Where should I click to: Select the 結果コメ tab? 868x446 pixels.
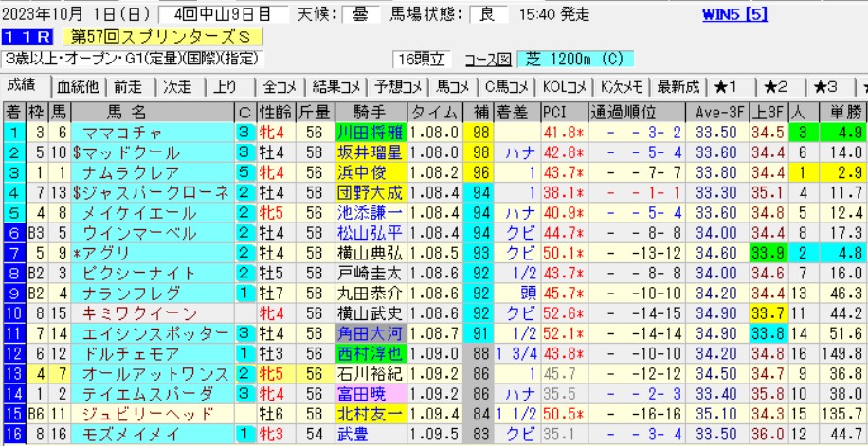click(x=332, y=87)
